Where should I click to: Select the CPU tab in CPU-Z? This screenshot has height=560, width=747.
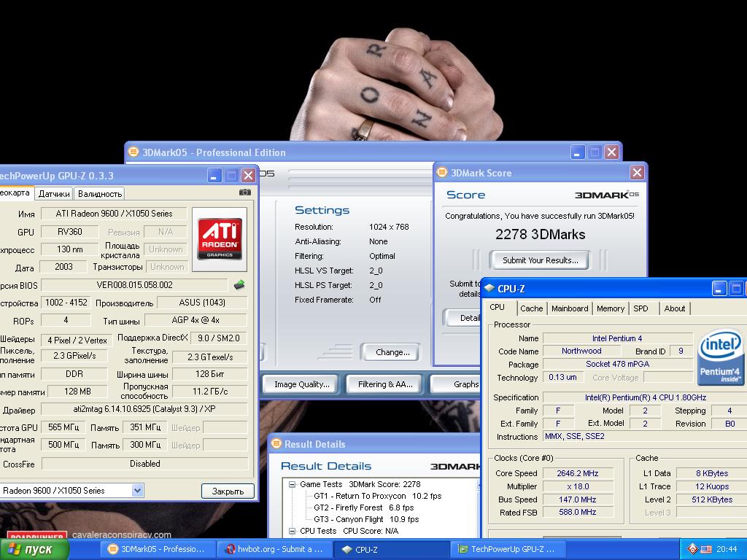497,307
